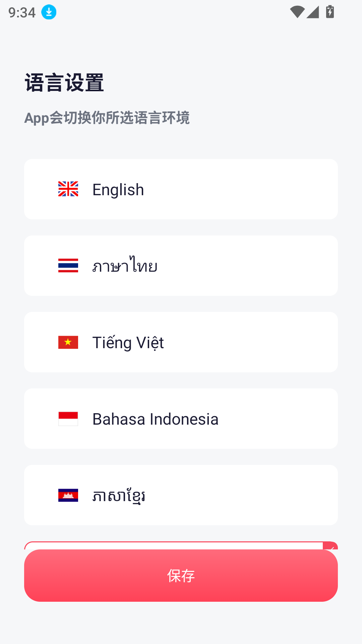Viewport: 362px width, 644px height.
Task: Choose Khmer ភាសាខ្មែរ language
Action: point(181,495)
